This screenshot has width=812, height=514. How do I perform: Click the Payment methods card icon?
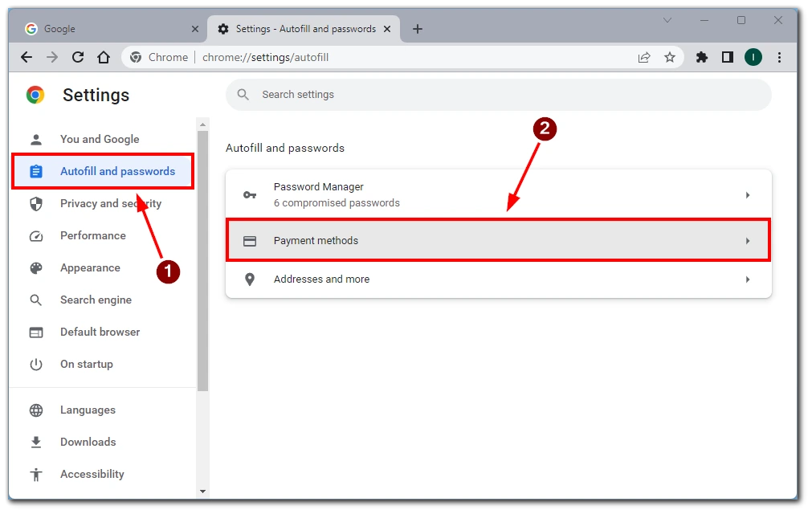[250, 241]
